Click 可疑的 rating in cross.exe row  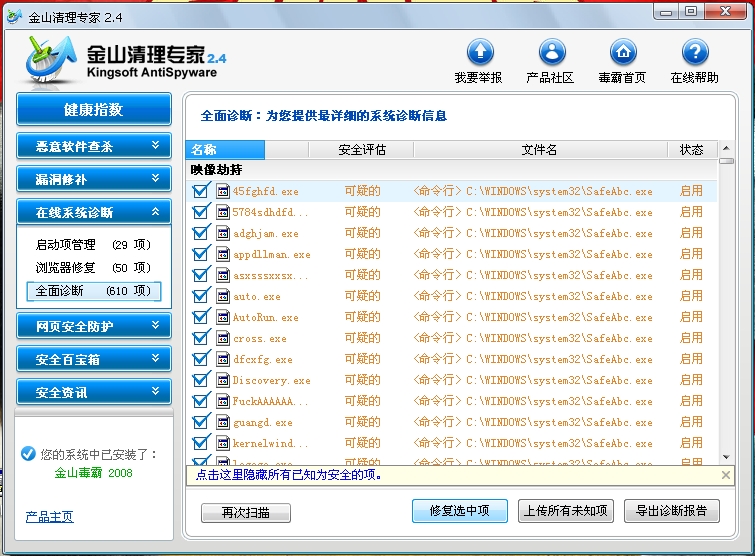coord(362,338)
